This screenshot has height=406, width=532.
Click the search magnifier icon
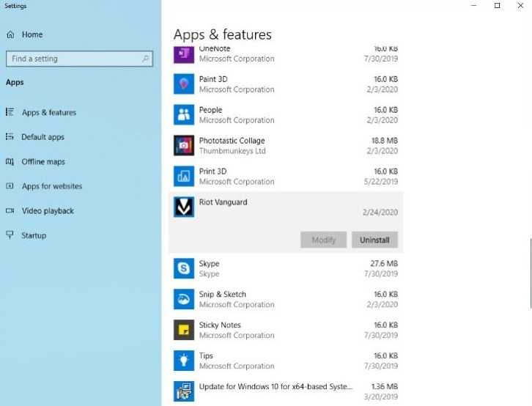pos(146,59)
